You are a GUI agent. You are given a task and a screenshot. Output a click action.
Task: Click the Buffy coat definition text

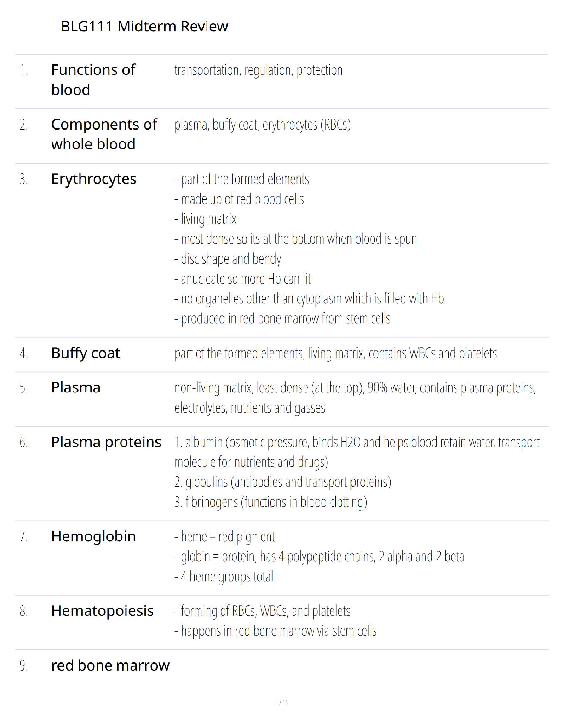coord(335,353)
